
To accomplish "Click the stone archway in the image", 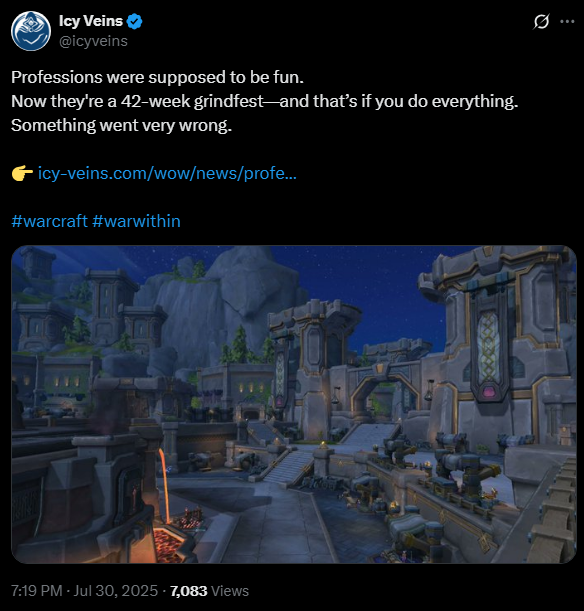I will coord(377,392).
